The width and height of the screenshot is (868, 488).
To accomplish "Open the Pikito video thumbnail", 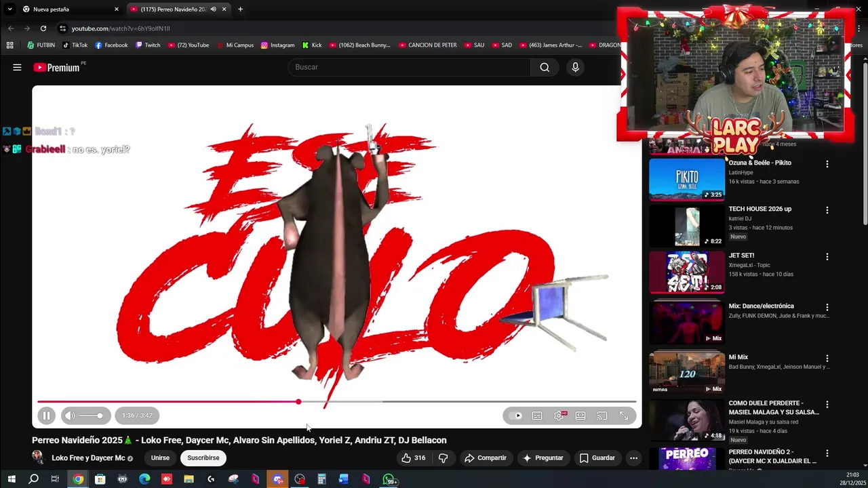I will click(x=687, y=179).
